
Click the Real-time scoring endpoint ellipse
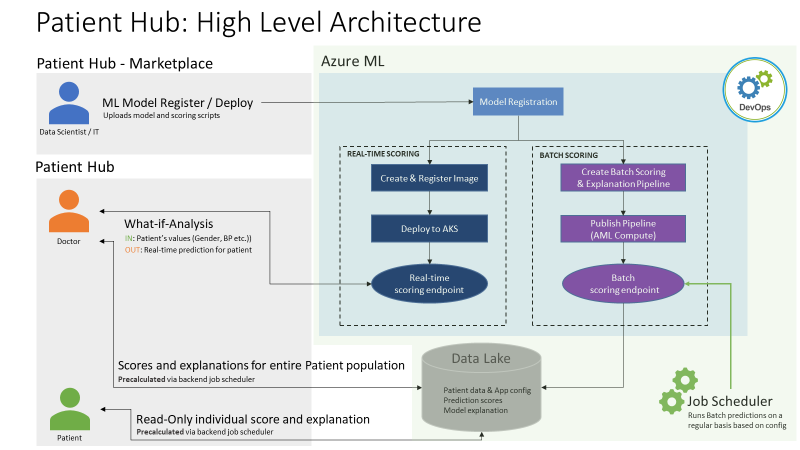coord(429,284)
